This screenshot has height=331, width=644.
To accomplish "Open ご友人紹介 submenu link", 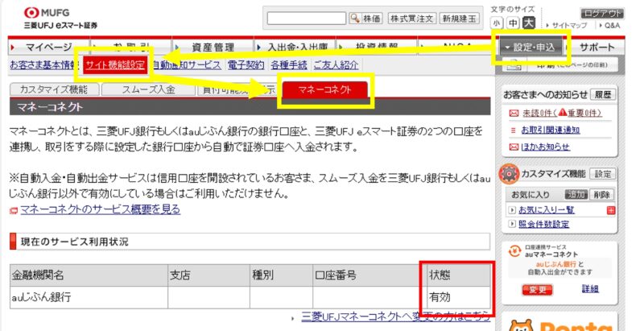I will coord(336,65).
